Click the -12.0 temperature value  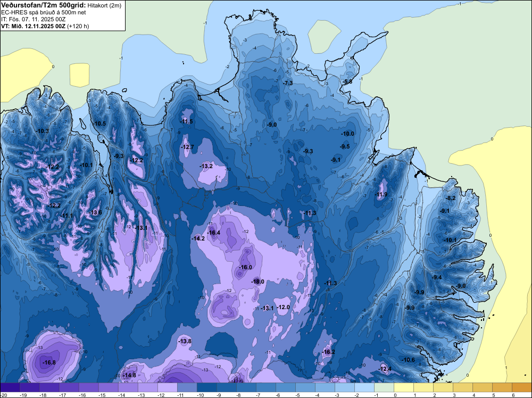[284, 307]
